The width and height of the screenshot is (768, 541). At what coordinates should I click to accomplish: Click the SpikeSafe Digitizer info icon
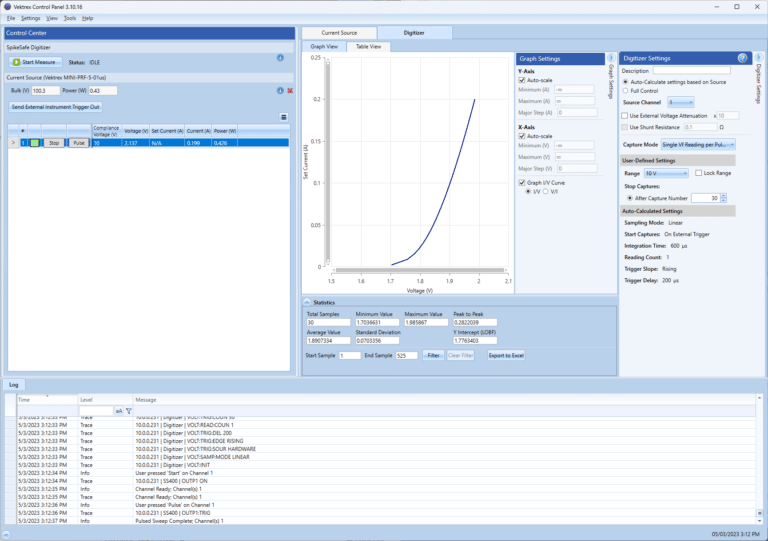280,58
